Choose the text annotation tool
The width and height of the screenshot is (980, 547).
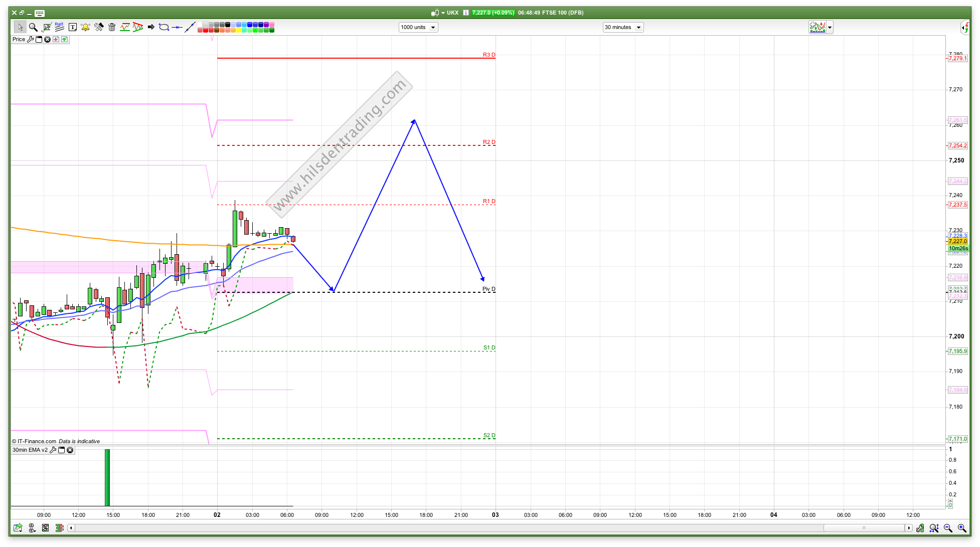(73, 27)
